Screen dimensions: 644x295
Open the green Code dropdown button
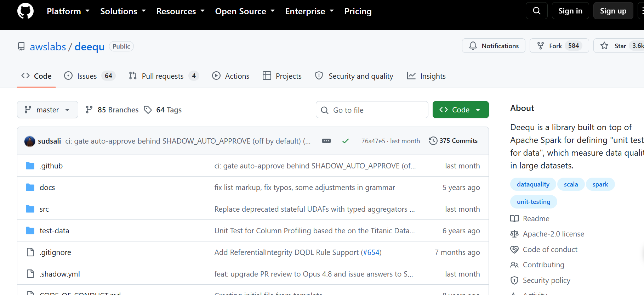(x=461, y=110)
